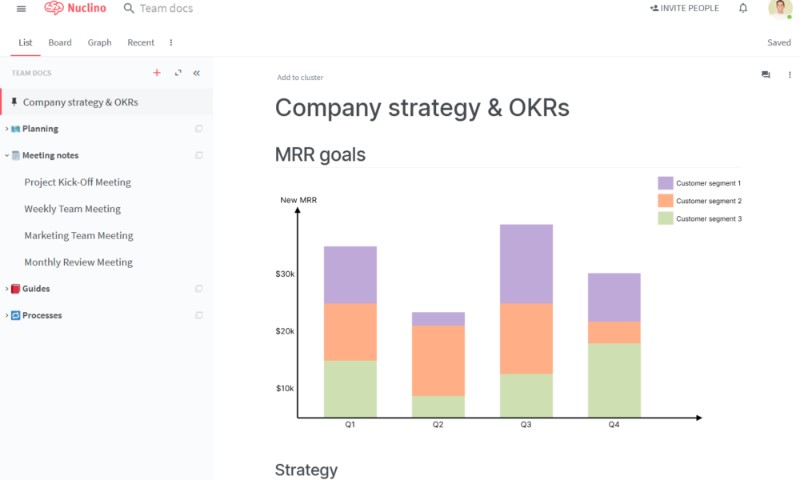Click the Nuclino brain logo

(55, 8)
